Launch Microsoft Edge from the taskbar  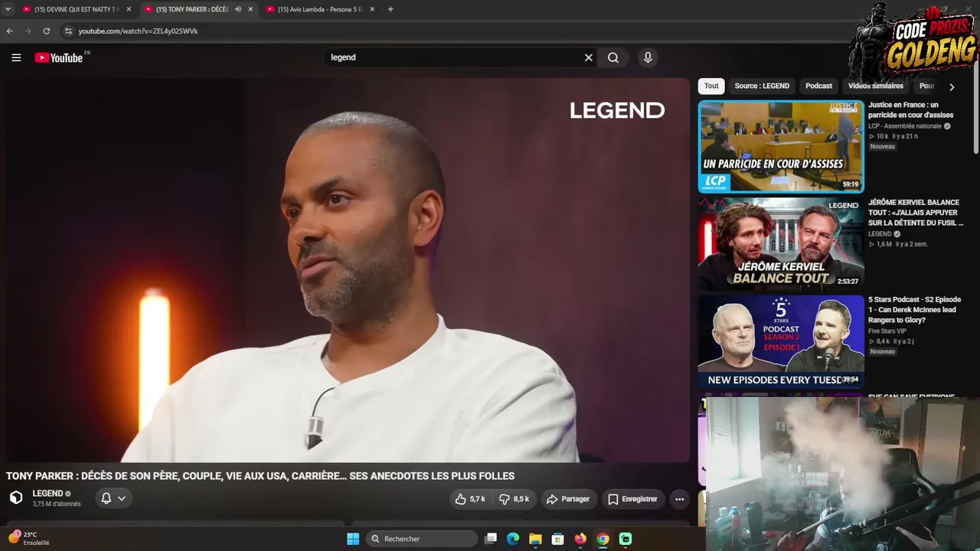[513, 539]
